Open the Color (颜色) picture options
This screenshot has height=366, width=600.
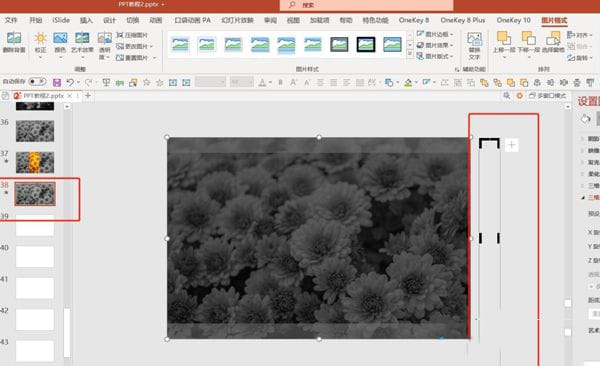tap(60, 38)
